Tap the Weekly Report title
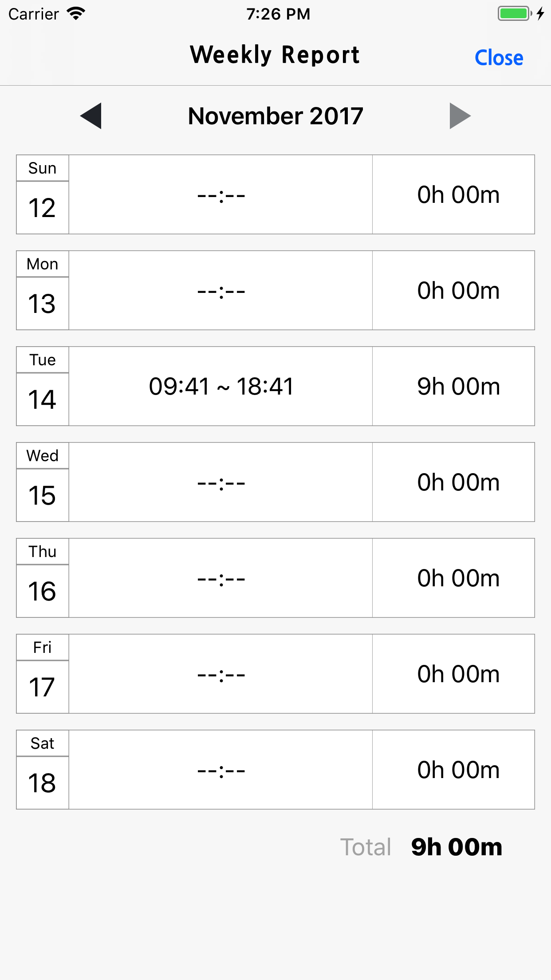 [275, 55]
